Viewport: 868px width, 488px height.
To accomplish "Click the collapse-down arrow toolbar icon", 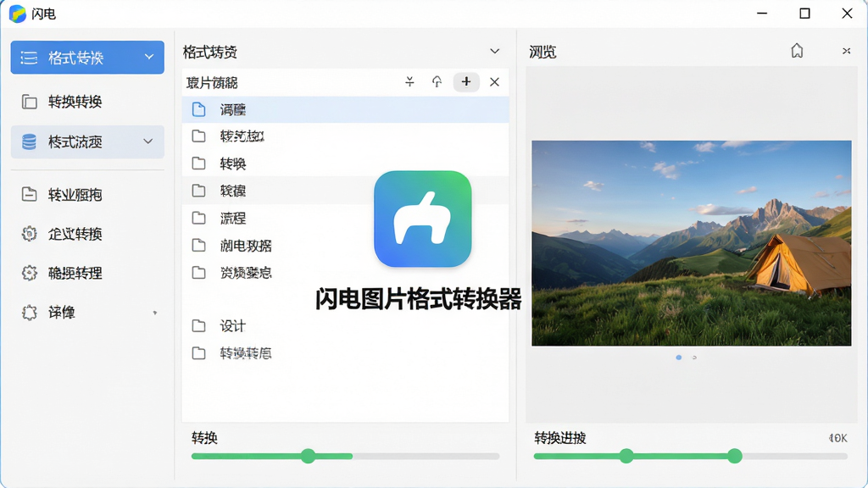I will coord(409,82).
